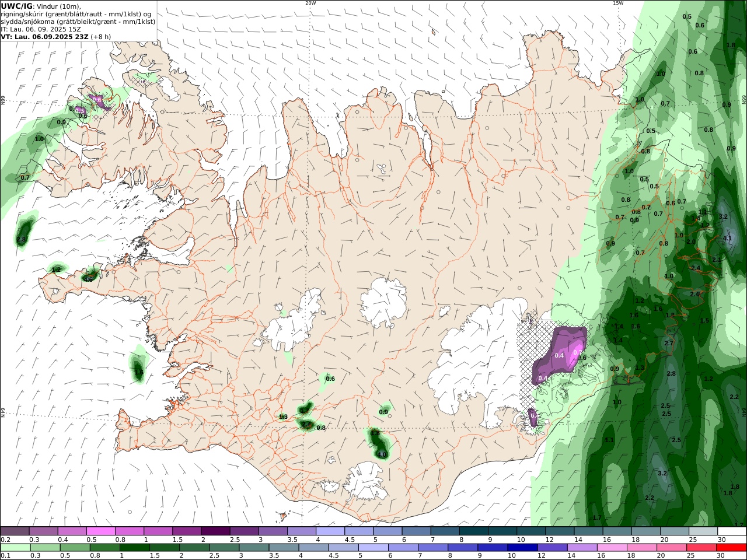Click the '15W' longitude label
747x560 pixels.
click(x=617, y=3)
